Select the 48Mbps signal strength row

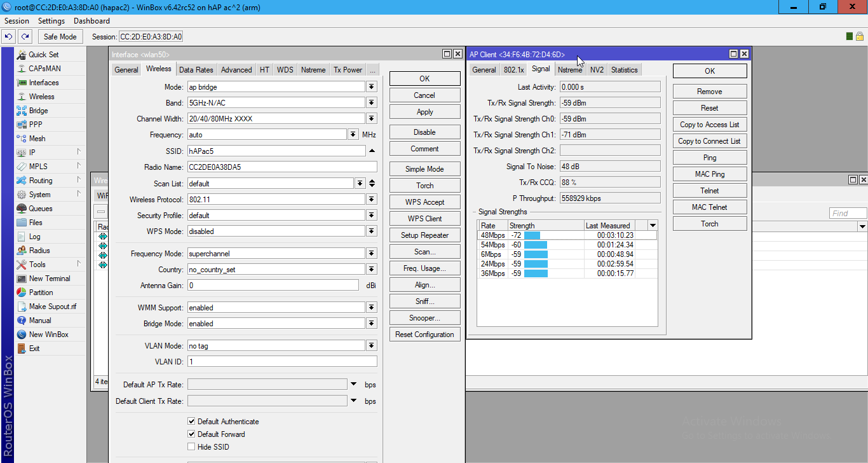[567, 235]
